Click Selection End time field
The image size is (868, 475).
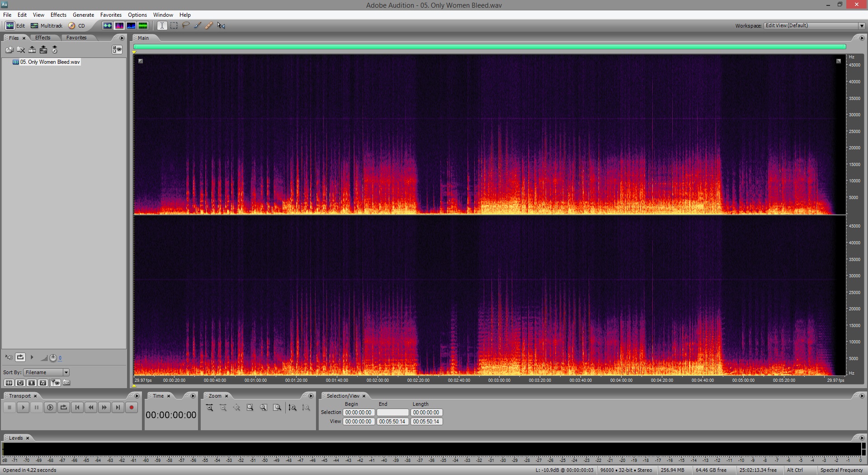coord(392,413)
